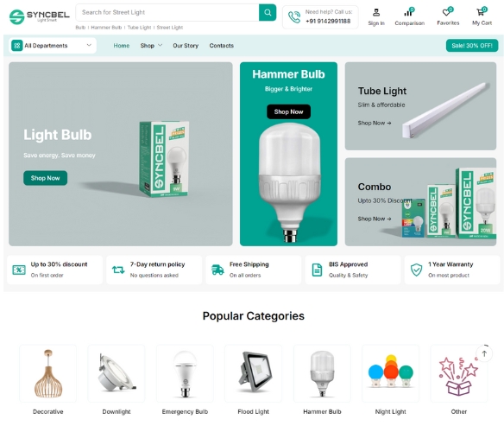This screenshot has height=432, width=504.
Task: Open the Sign In account icon
Action: point(376,13)
